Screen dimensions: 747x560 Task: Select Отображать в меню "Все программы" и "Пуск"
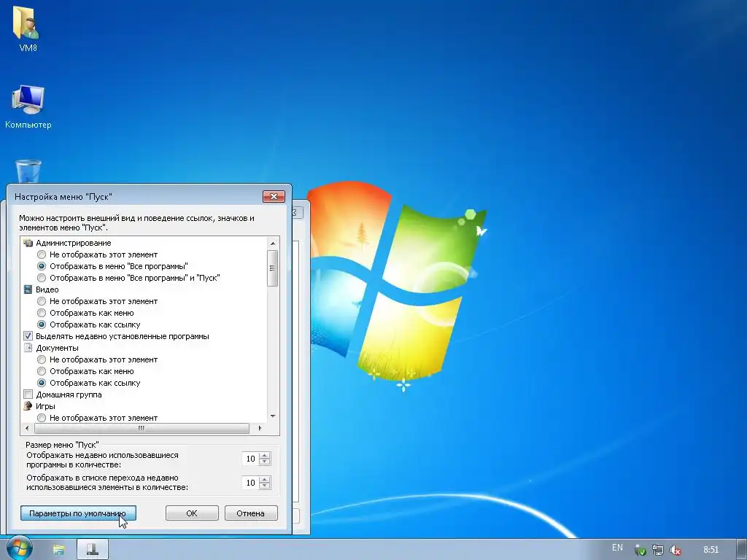[42, 278]
